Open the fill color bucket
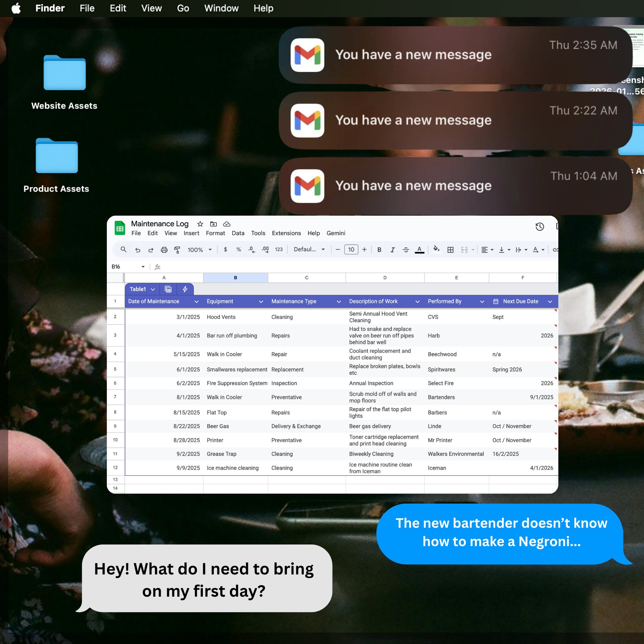The image size is (644, 644). point(436,249)
